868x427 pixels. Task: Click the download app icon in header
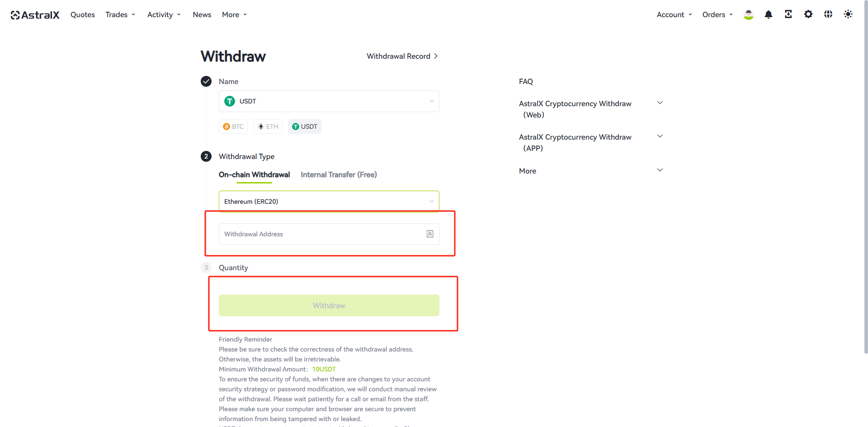point(788,14)
